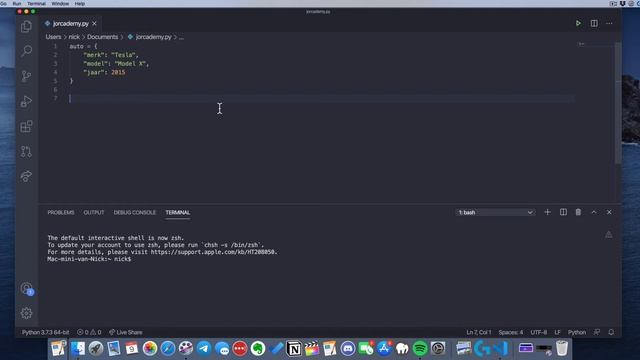
Task: Click Ln 7, Col 1 in status bar
Action: (479, 332)
